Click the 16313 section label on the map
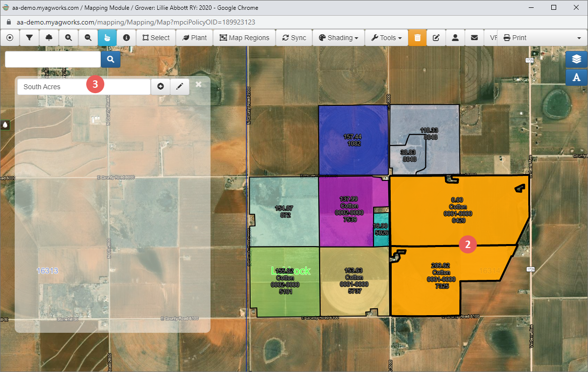 (x=47, y=271)
